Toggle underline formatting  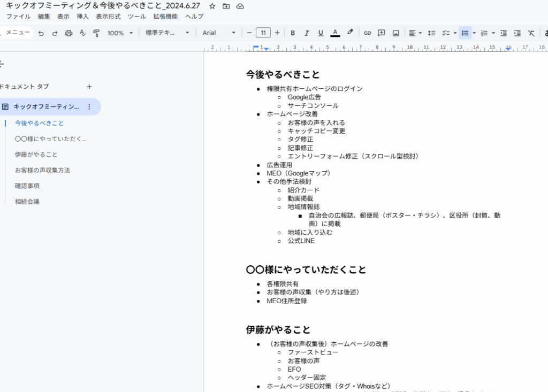321,33
